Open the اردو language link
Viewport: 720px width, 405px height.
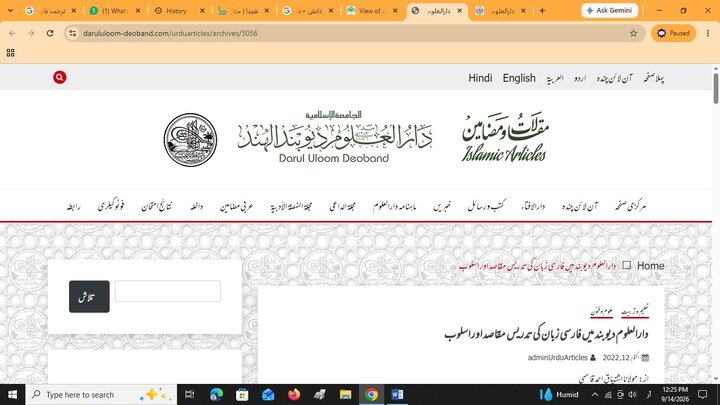tap(580, 79)
